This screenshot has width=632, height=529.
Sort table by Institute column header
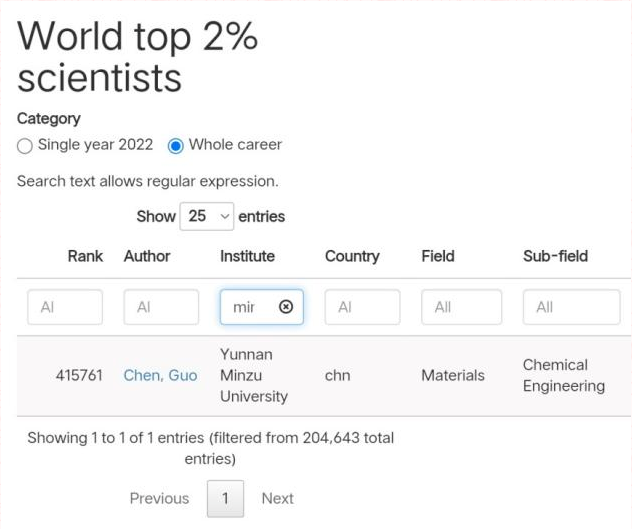[x=247, y=256]
